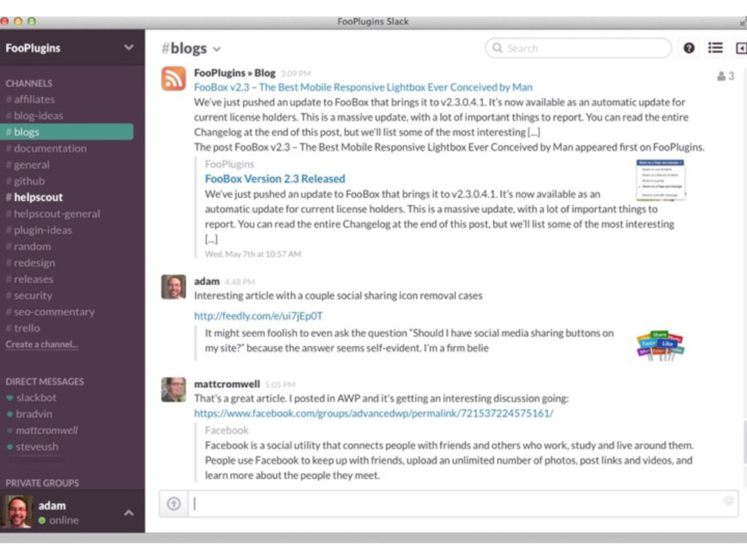Click the 3:09 PM message timestamp
Viewport: 747px width, 560px height.
(x=295, y=74)
